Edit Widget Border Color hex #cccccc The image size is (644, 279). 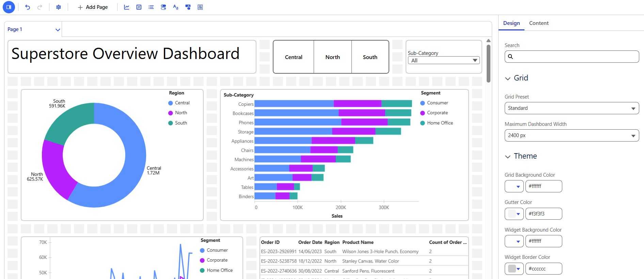544,269
